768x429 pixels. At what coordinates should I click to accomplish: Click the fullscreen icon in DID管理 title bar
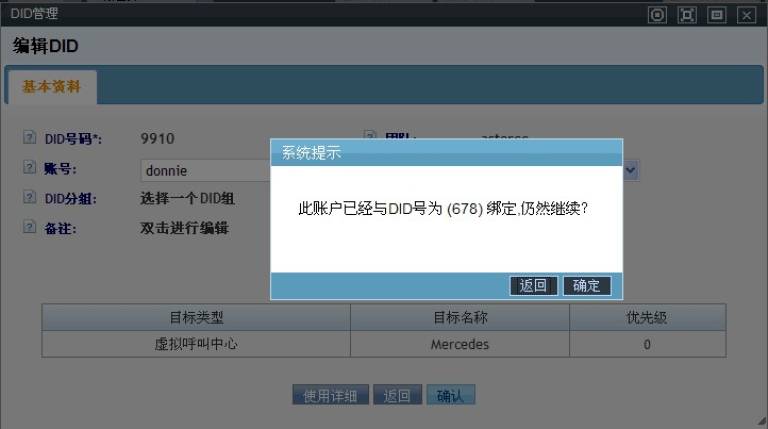point(687,14)
